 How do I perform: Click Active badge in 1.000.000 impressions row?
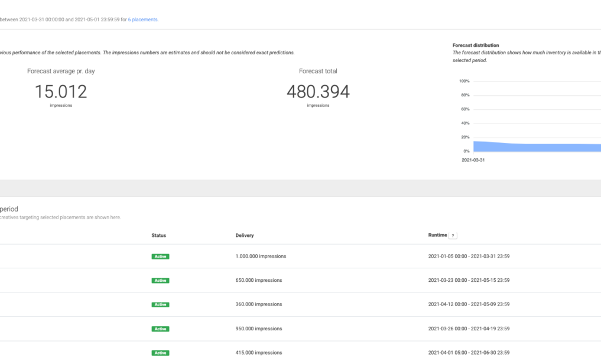click(160, 256)
